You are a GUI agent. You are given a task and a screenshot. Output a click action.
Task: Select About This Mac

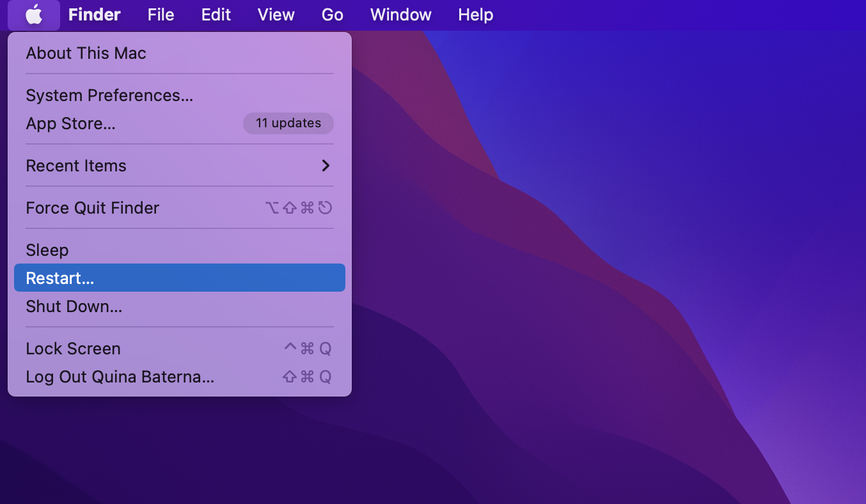(180, 53)
